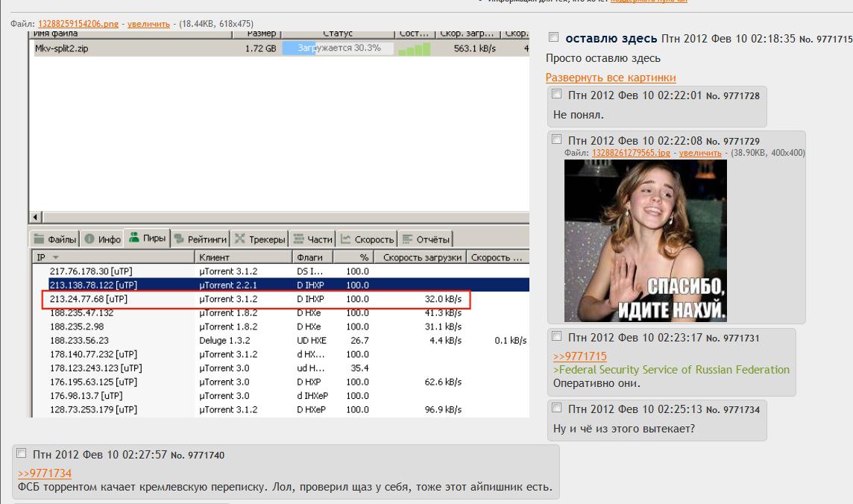
Task: Open file link 13288259154206.png
Action: 78,24
